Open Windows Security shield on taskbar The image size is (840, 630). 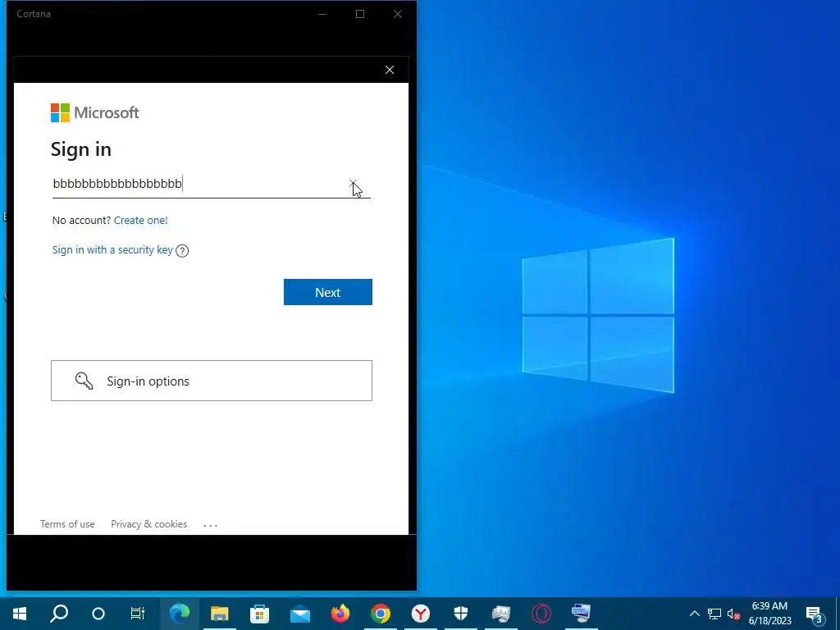(461, 614)
